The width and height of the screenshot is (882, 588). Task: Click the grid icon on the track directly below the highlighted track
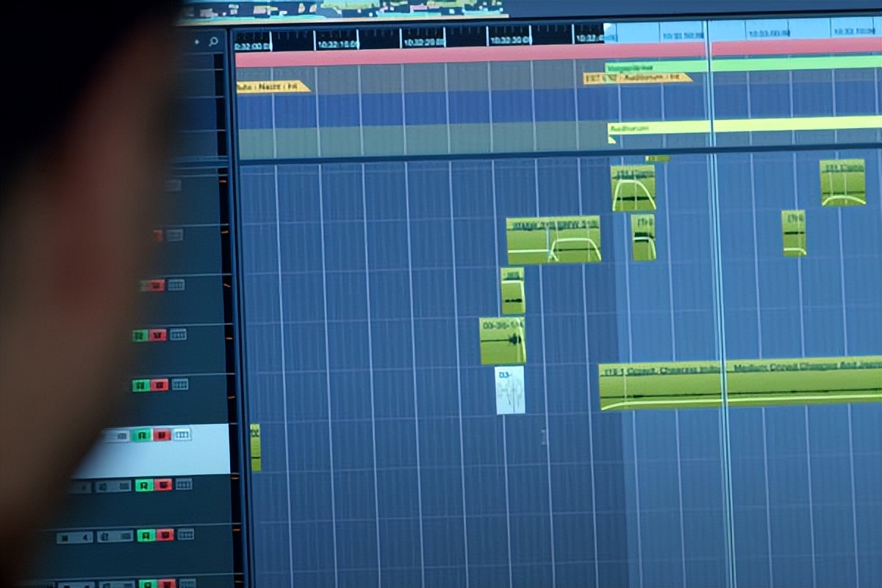183,484
